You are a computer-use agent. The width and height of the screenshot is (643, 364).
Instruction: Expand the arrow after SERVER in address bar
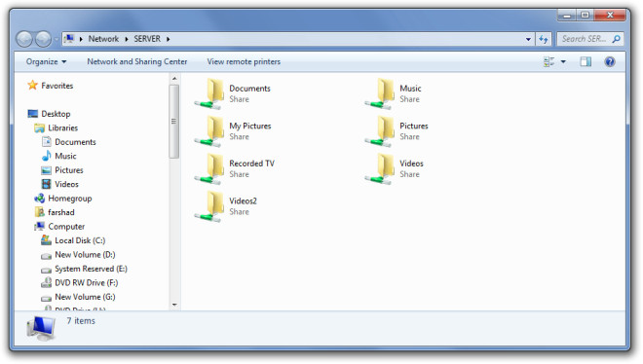(x=169, y=39)
